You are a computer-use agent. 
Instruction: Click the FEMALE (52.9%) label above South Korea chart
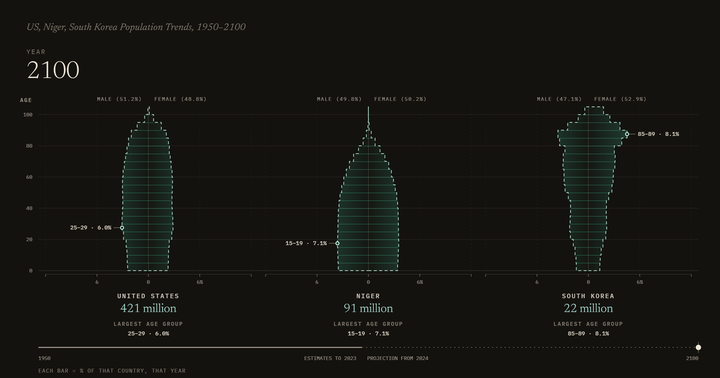620,99
